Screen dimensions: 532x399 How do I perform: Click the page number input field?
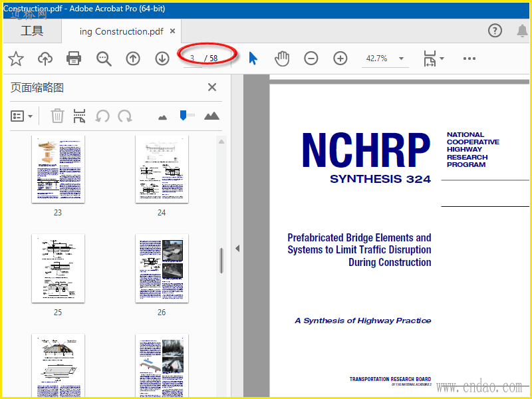pyautogui.click(x=192, y=59)
